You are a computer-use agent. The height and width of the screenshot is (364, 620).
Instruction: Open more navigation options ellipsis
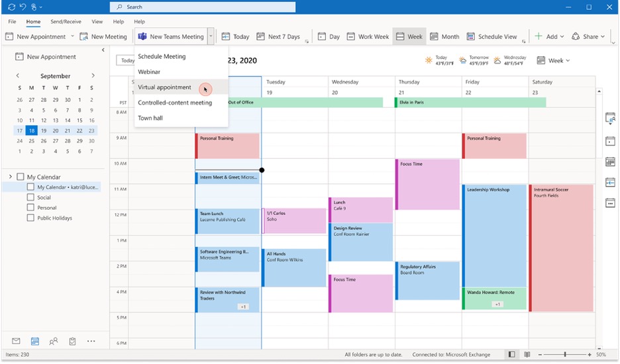(x=91, y=341)
